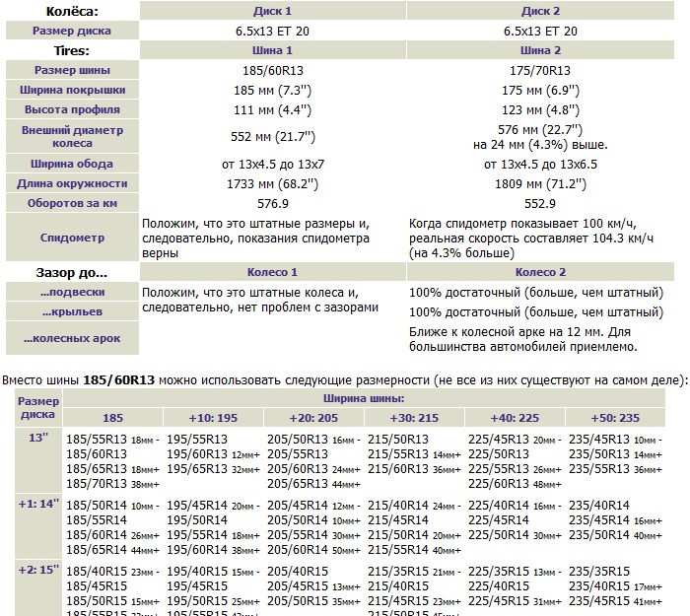
Task: Click the '...колесных арок' clearance label
Action: [x=72, y=338]
